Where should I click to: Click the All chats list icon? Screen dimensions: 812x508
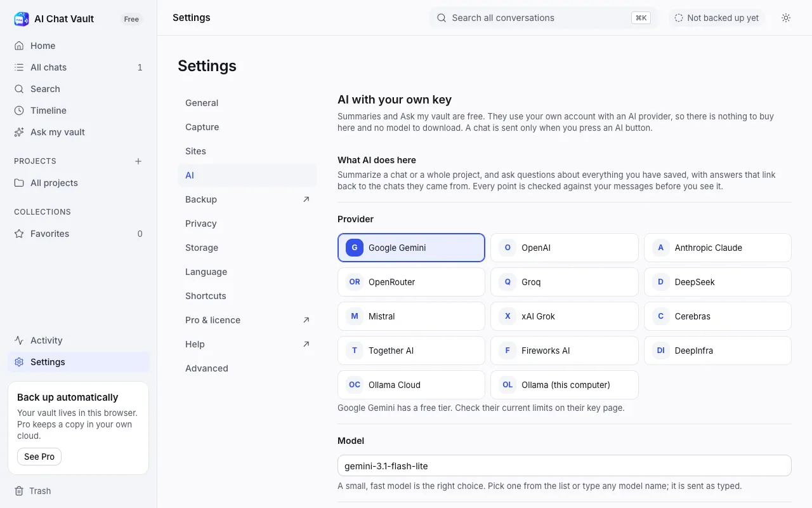coord(19,67)
